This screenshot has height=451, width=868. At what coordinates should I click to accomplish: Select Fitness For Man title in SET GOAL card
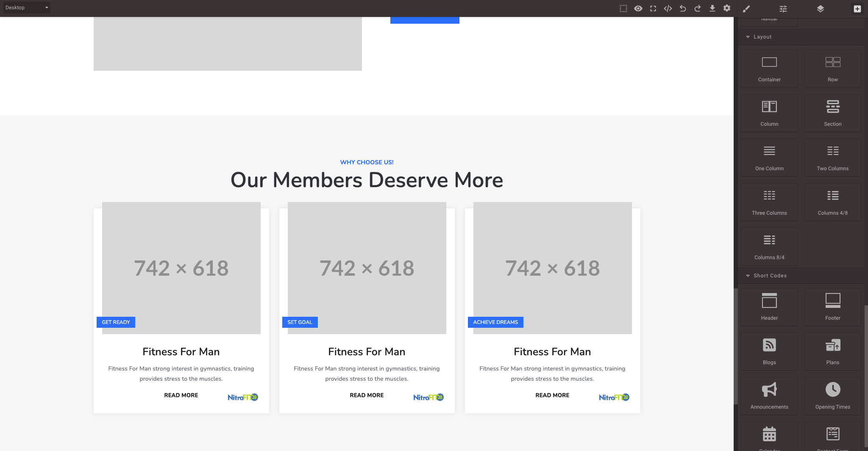point(367,352)
